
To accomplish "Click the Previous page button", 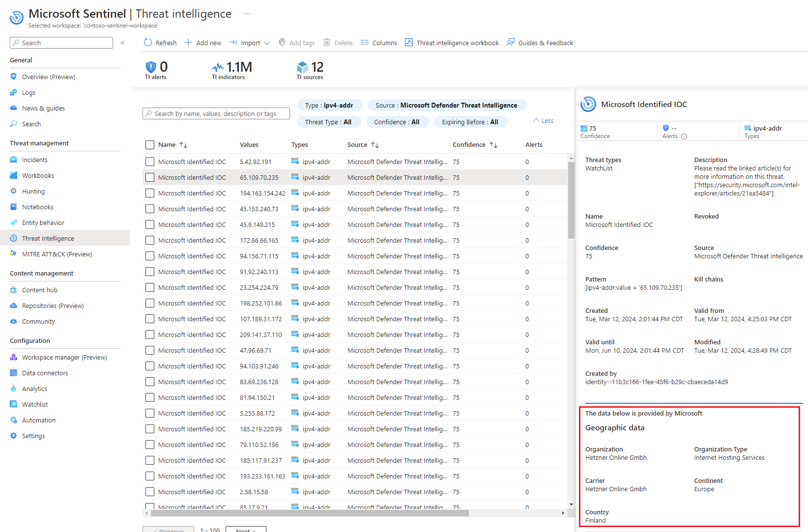I will click(x=168, y=529).
